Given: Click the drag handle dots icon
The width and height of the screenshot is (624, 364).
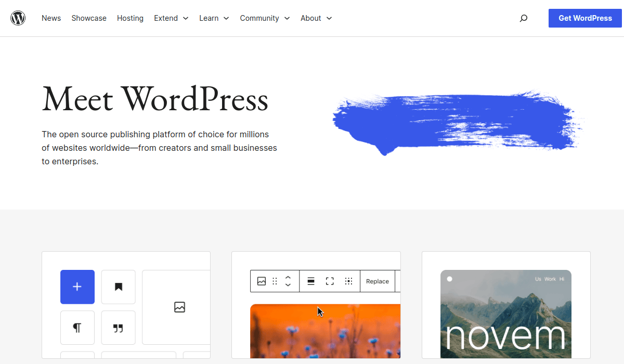Looking at the screenshot, I should 275,281.
